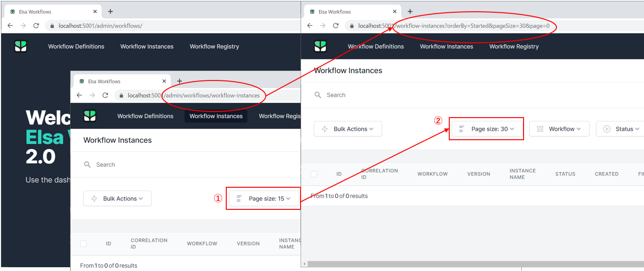Open Workflow Definitions in middle window nav
644x271 pixels.
(145, 116)
